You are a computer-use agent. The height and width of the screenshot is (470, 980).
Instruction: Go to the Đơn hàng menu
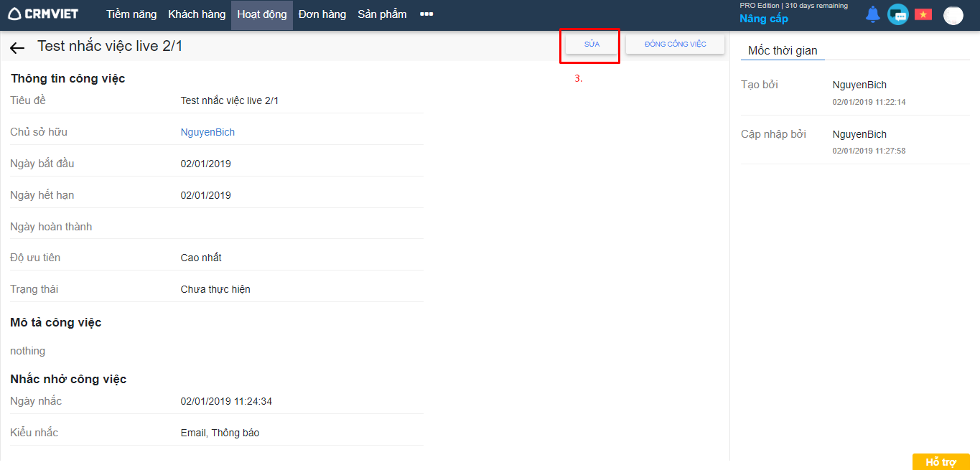click(322, 14)
